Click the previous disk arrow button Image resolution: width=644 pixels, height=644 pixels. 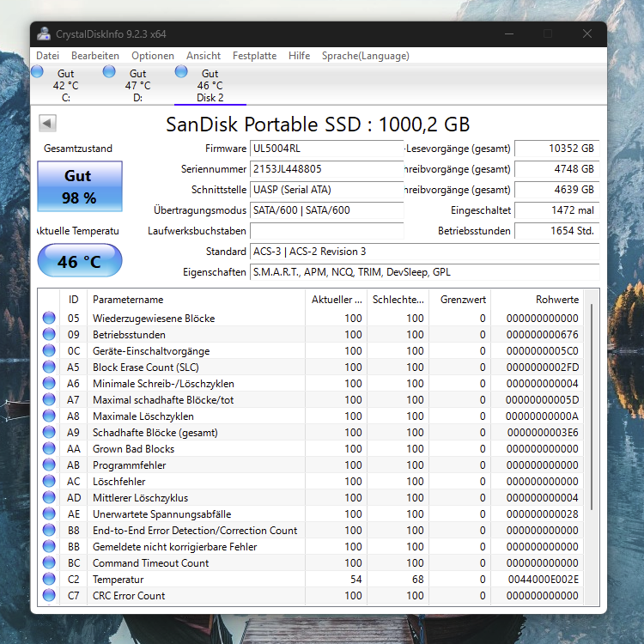(47, 123)
